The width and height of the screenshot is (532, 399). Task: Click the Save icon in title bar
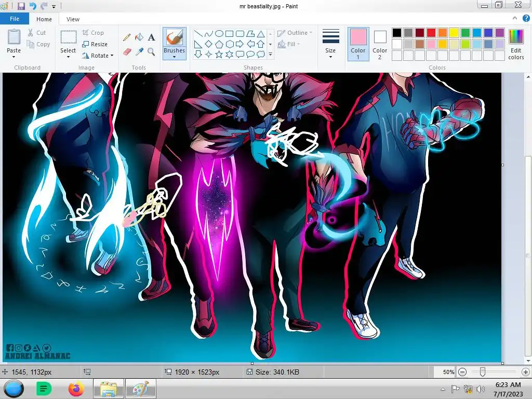point(21,6)
